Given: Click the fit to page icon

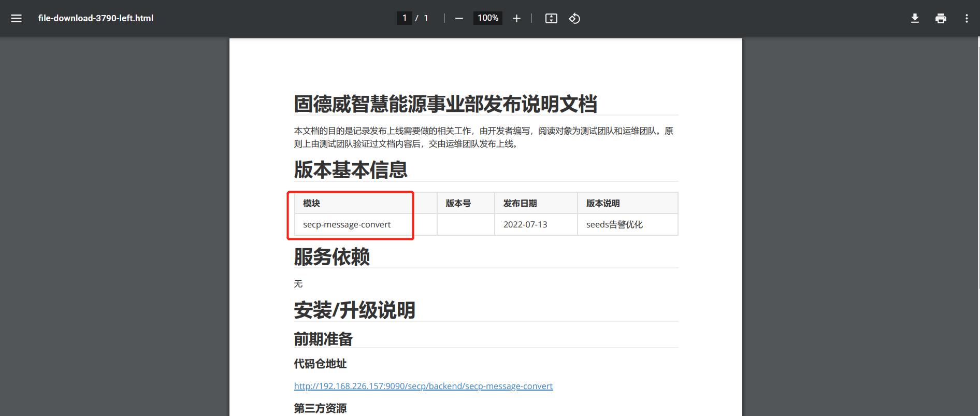Looking at the screenshot, I should pyautogui.click(x=551, y=18).
